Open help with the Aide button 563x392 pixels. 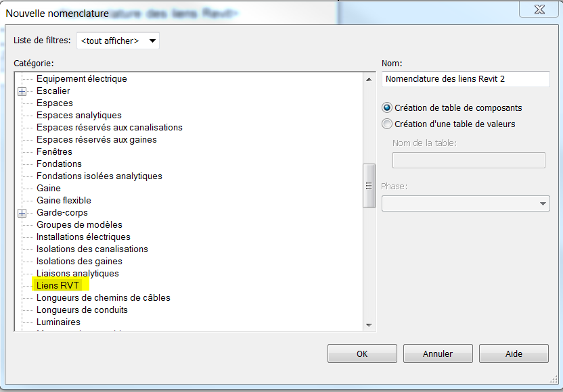click(514, 353)
